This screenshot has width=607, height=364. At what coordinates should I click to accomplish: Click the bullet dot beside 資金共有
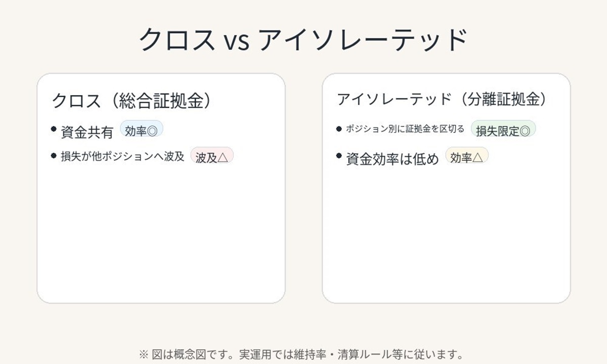pos(54,129)
